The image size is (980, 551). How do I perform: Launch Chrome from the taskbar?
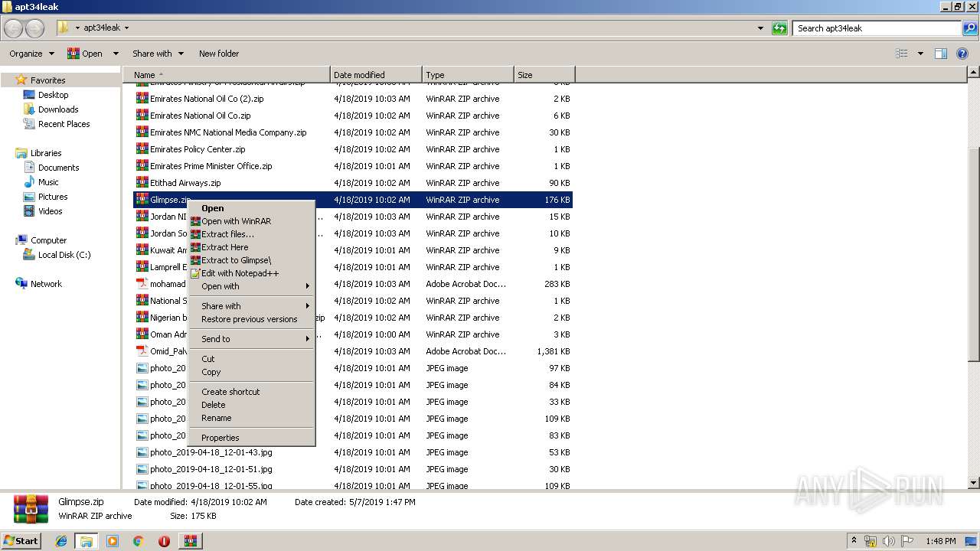click(138, 541)
